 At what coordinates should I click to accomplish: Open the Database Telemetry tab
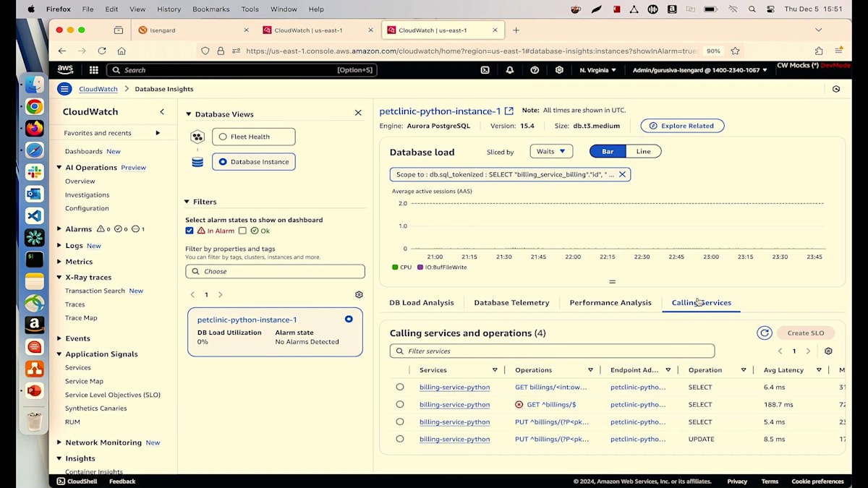point(511,302)
